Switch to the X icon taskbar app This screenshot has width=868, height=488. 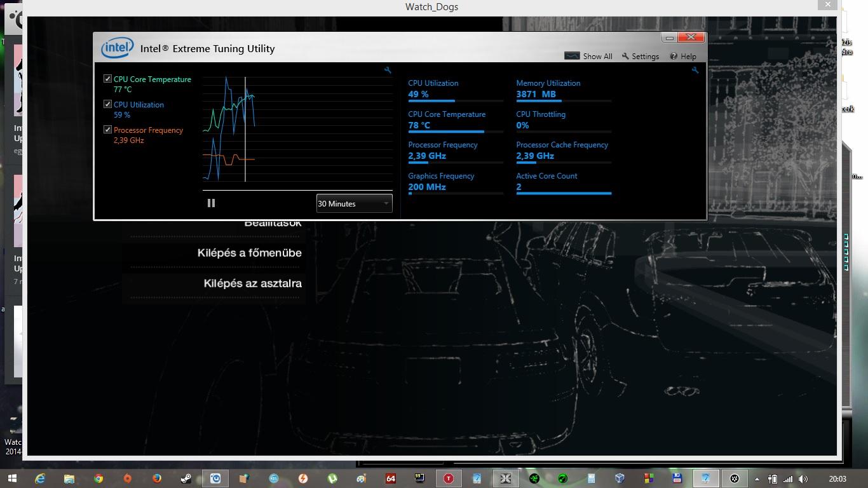pos(506,478)
